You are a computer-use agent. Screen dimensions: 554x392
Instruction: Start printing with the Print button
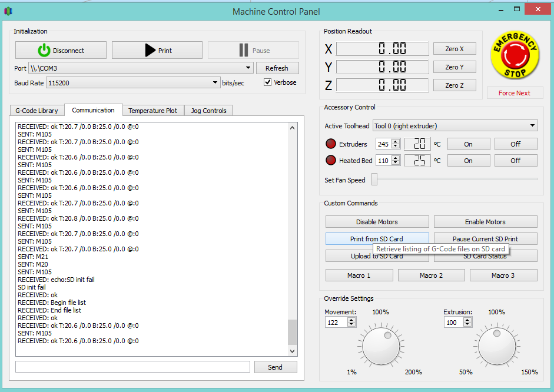point(157,51)
